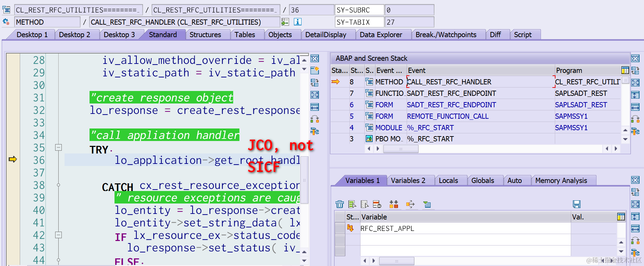This screenshot has height=266, width=644.
Task: Collapse the TRY block at line 35
Action: [x=59, y=148]
